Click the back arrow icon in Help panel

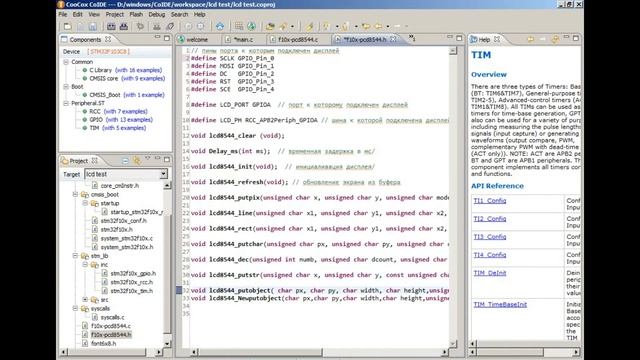pyautogui.click(x=530, y=39)
